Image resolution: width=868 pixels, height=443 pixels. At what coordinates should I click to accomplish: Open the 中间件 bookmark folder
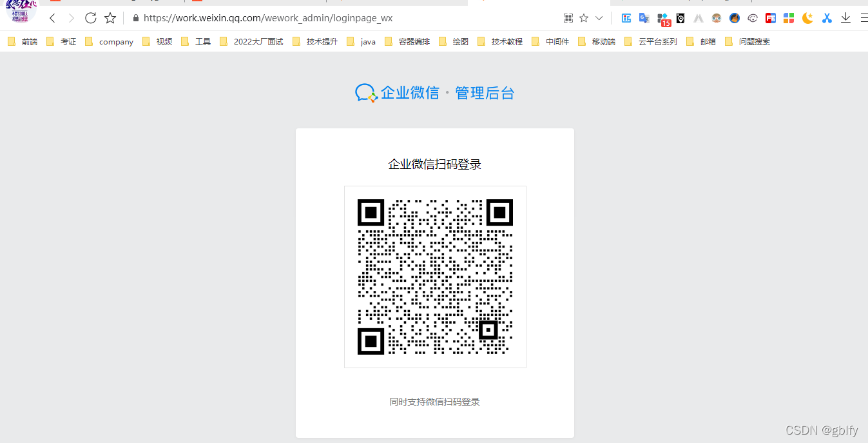click(x=550, y=42)
